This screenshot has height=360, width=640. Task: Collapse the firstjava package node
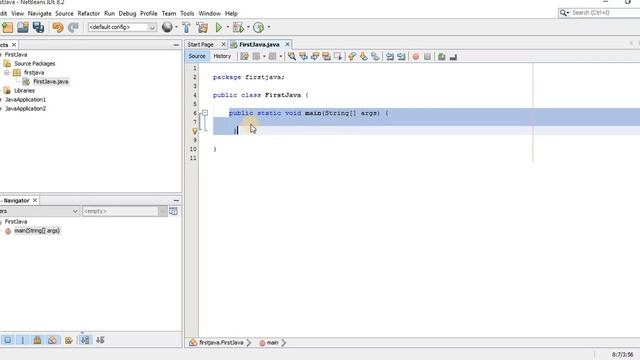(7, 73)
